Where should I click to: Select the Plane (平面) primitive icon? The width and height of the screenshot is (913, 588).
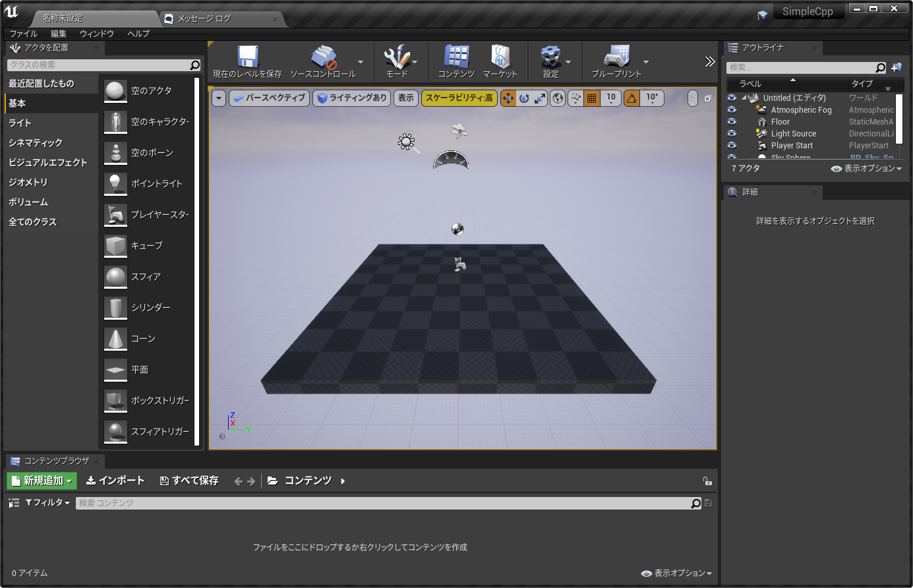pos(115,370)
